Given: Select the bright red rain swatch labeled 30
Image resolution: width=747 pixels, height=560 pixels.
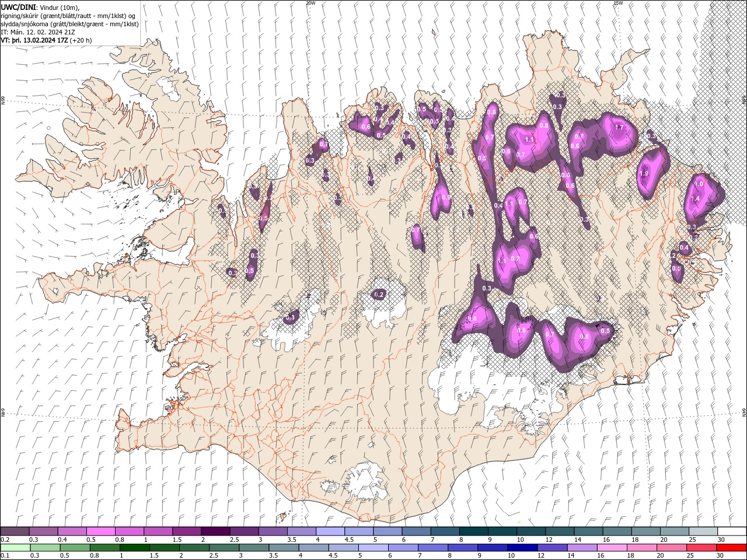Looking at the screenshot, I should click(x=732, y=548).
